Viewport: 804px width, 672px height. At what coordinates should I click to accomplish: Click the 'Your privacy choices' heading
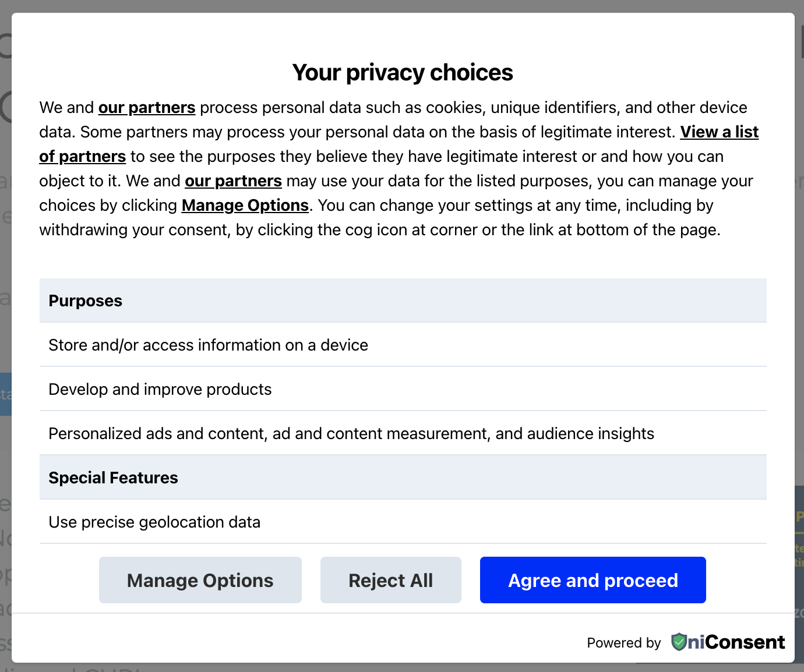(402, 73)
